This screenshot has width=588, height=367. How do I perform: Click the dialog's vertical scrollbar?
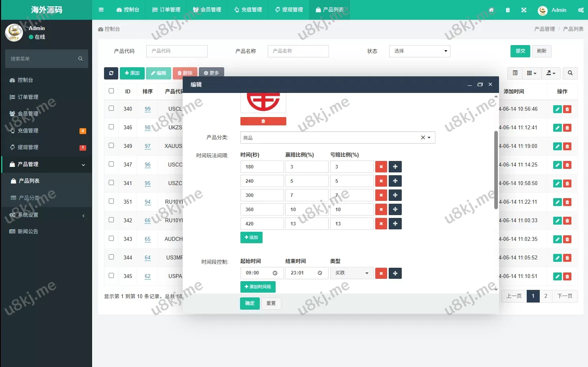click(496, 170)
